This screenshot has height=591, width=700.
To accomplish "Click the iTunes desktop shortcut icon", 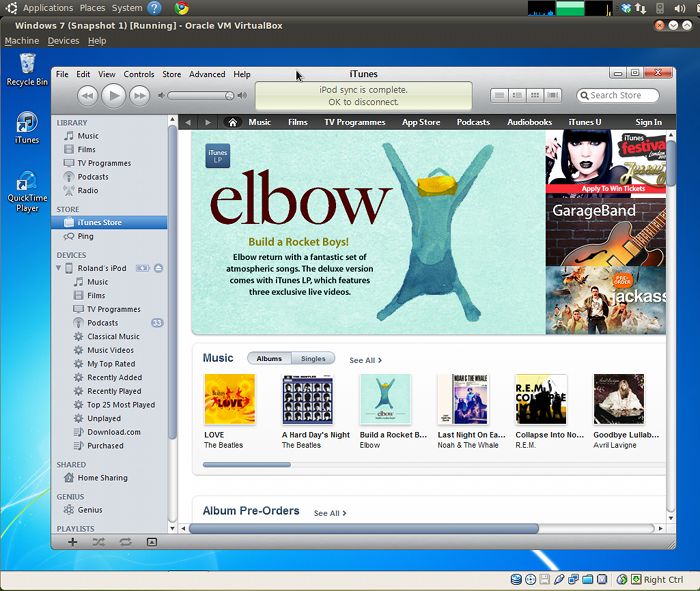I will [x=27, y=128].
